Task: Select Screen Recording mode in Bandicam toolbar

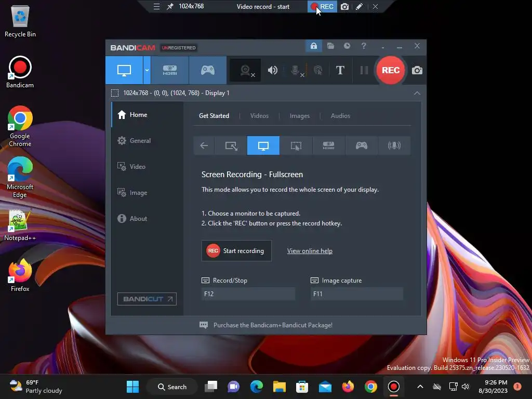Action: [124, 70]
